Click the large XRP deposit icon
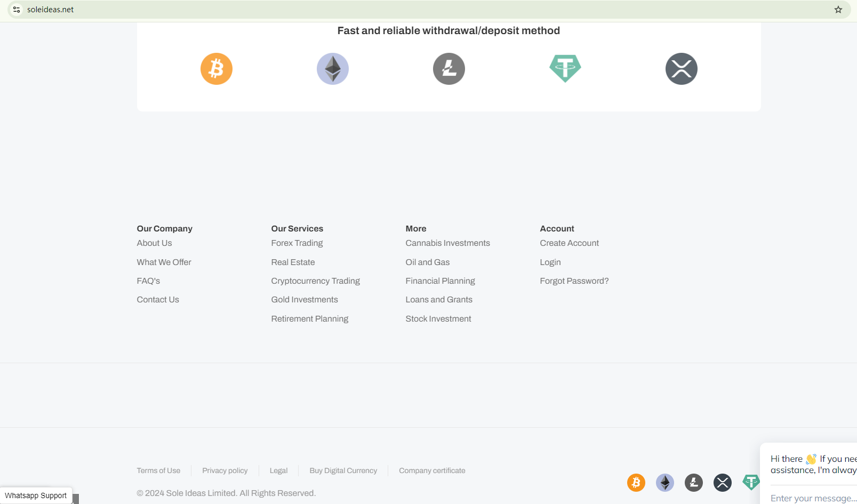Image resolution: width=857 pixels, height=504 pixels. pyautogui.click(x=682, y=69)
